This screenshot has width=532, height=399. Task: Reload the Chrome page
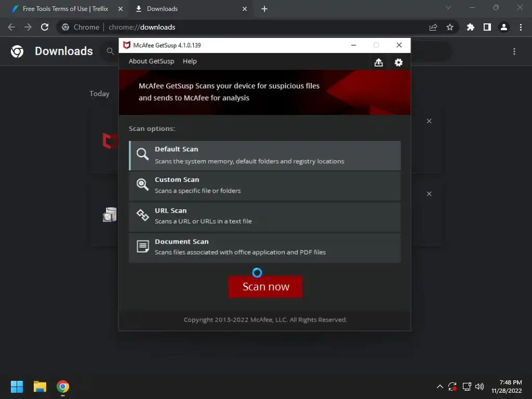45,27
